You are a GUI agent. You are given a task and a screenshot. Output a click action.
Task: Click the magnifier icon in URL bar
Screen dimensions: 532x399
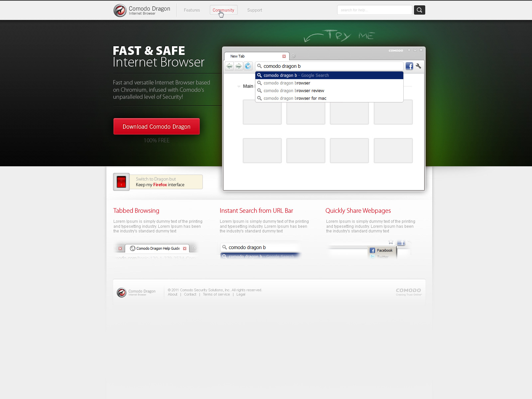(x=259, y=66)
